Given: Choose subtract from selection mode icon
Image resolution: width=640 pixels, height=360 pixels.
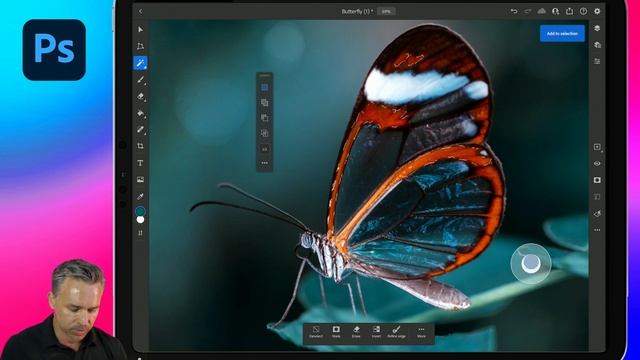Looking at the screenshot, I should (264, 118).
